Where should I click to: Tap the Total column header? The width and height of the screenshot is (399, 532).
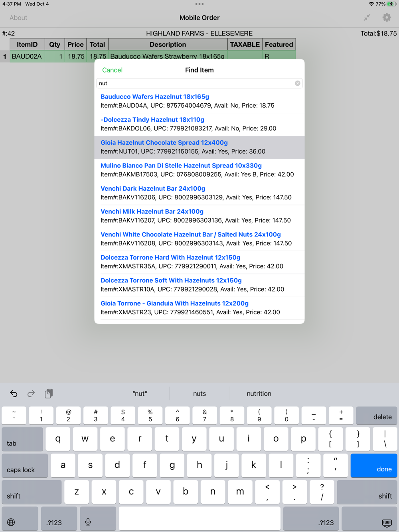pyautogui.click(x=97, y=45)
